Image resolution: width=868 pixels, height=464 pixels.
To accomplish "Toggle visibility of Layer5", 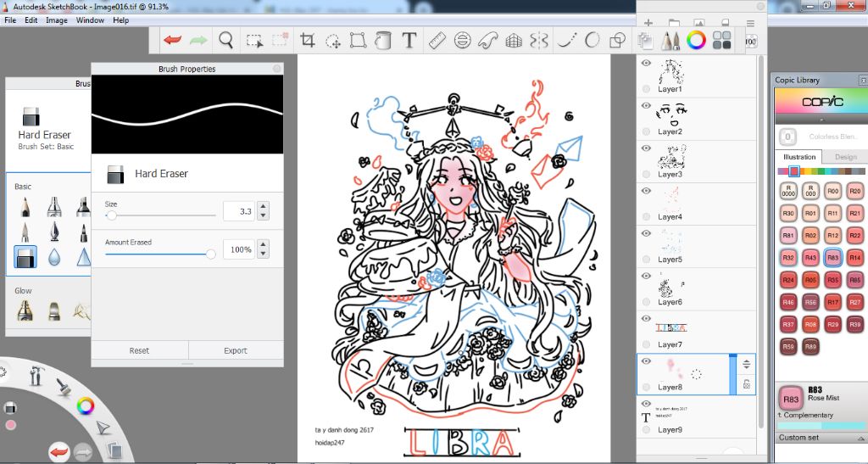I will tap(646, 233).
